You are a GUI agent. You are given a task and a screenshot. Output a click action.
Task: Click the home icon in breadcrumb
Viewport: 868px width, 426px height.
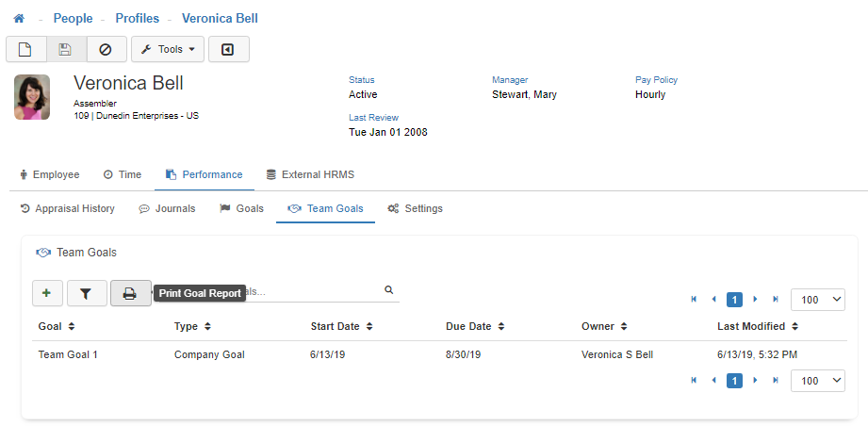click(x=19, y=19)
